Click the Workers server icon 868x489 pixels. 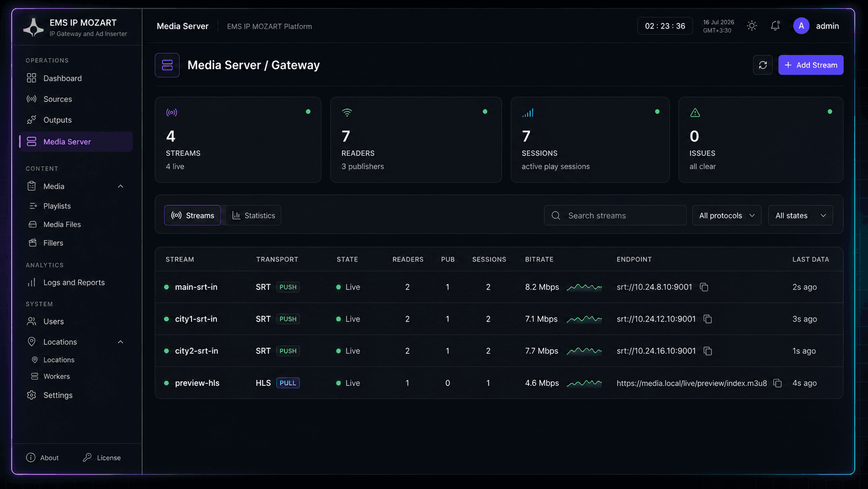click(35, 376)
